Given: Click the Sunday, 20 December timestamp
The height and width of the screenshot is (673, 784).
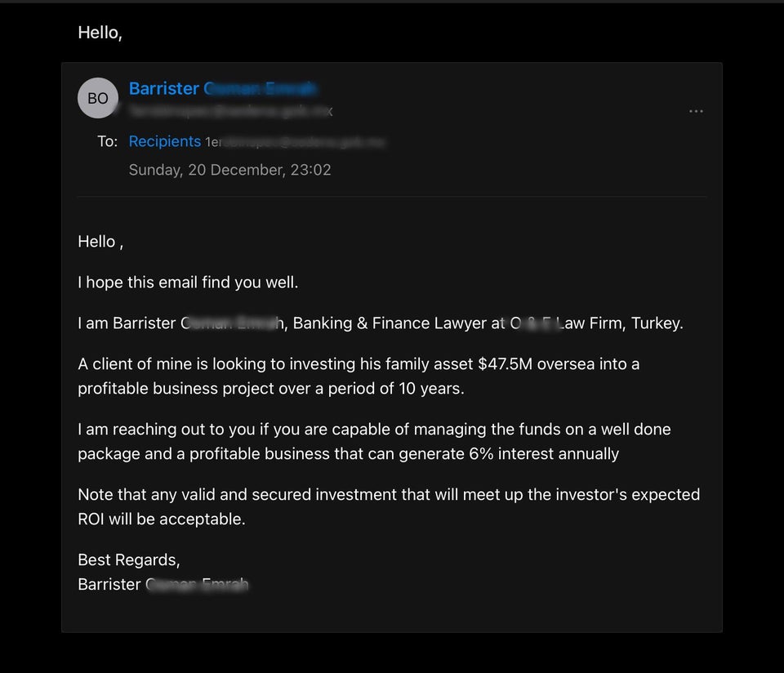Looking at the screenshot, I should tap(229, 170).
